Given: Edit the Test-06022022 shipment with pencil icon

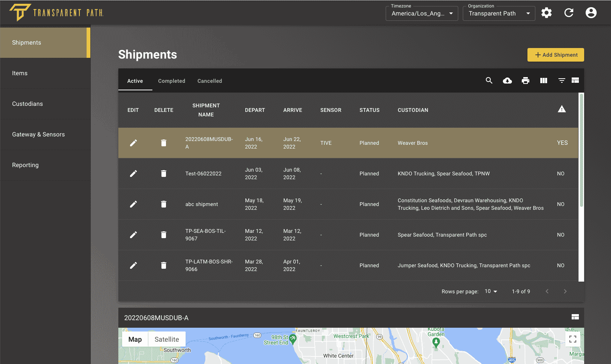Looking at the screenshot, I should pos(133,173).
